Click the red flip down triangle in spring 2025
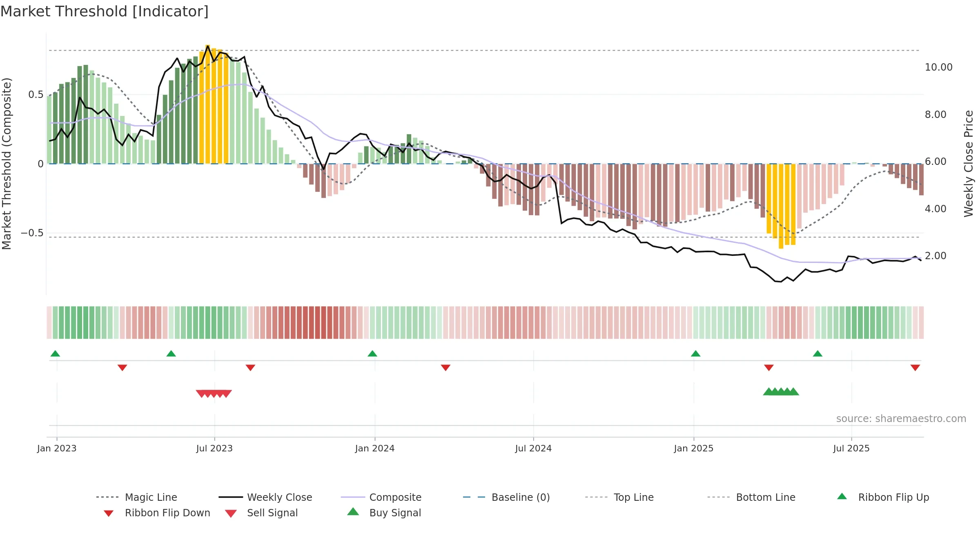980x551 pixels. (769, 368)
